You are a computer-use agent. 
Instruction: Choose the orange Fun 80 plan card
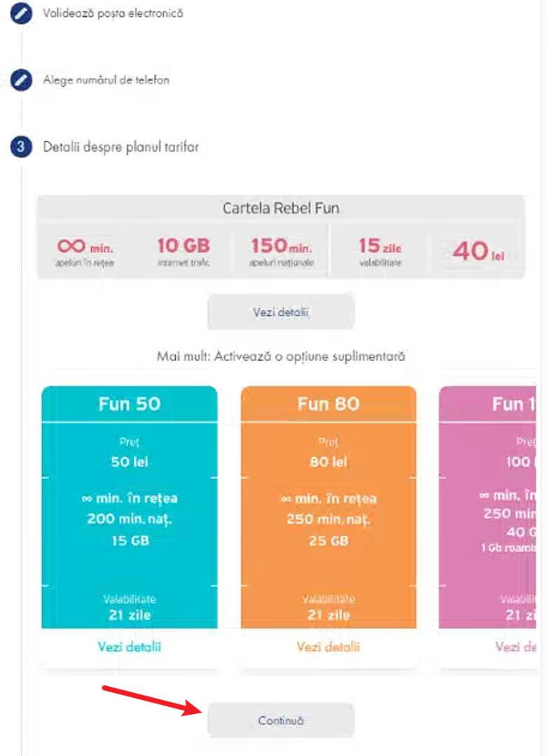(x=328, y=518)
